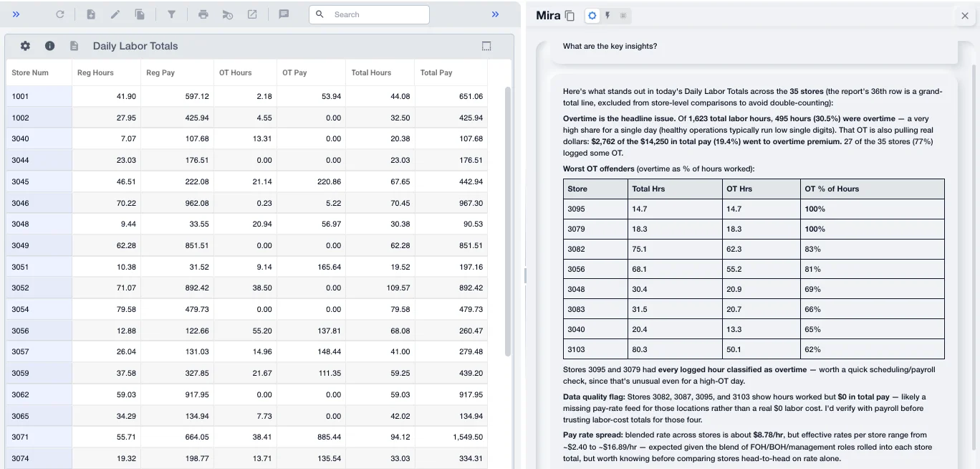The image size is (980, 469).
Task: Click the magnifier icon in search box
Action: pos(320,14)
